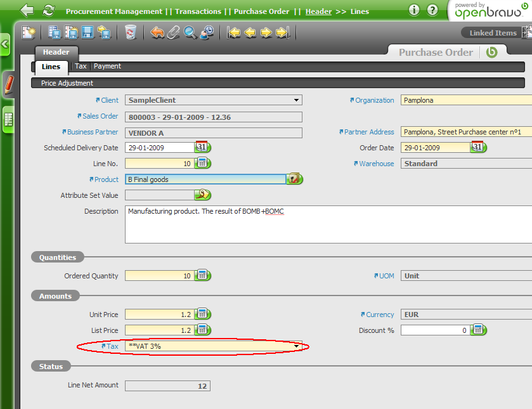
Task: Click the New record toolbar icon
Action: (29, 32)
